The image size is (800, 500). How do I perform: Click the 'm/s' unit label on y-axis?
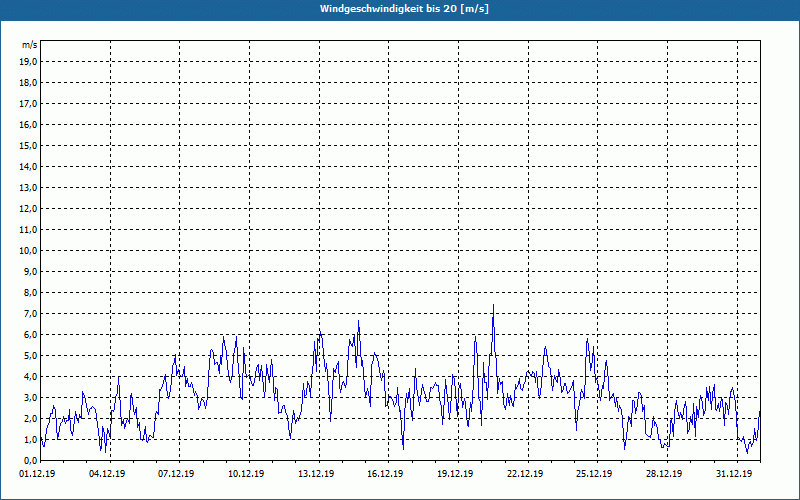coord(30,45)
